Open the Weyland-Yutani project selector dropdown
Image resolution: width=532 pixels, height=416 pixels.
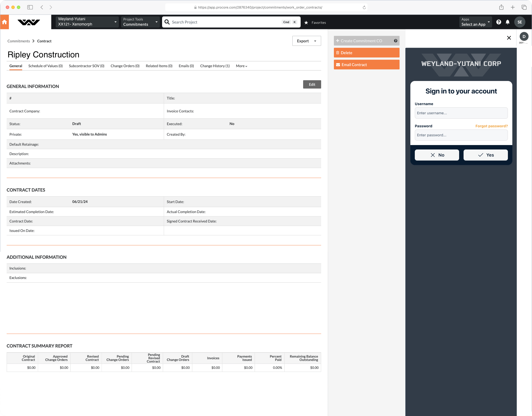tap(87, 22)
